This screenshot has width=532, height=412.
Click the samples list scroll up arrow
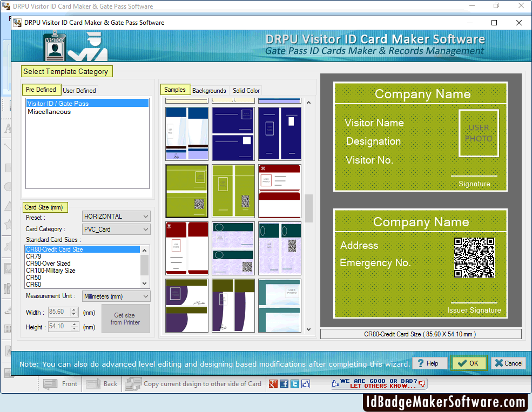[x=308, y=103]
